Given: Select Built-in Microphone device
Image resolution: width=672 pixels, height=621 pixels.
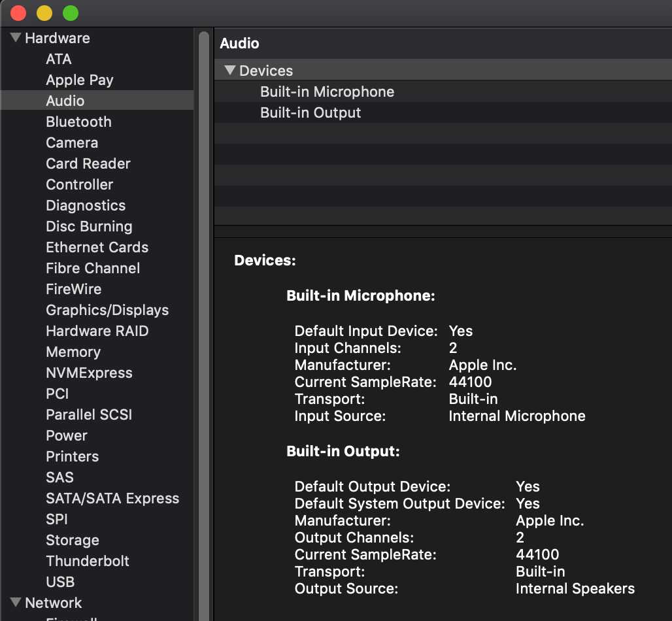Looking at the screenshot, I should (x=327, y=92).
